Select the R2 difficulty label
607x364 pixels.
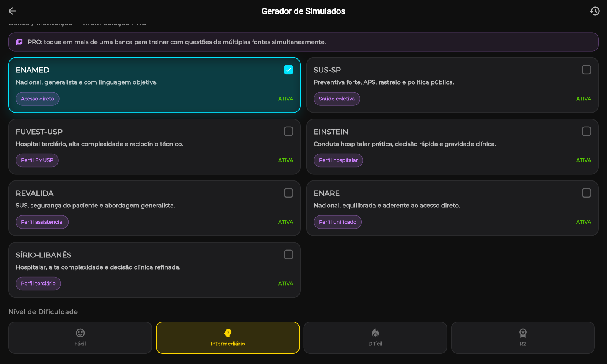(523, 344)
